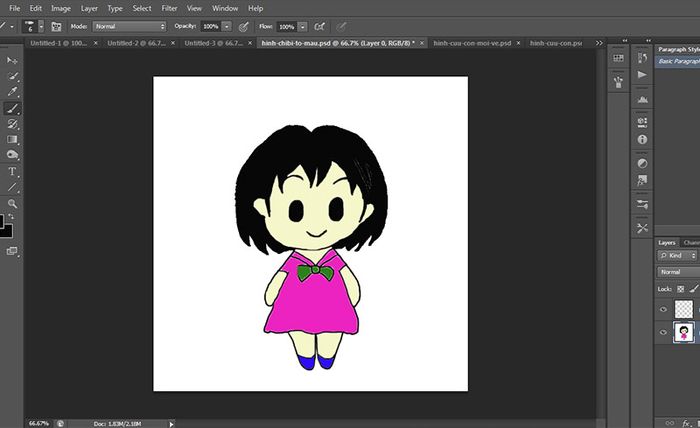
Task: Open the Image menu
Action: pos(61,8)
